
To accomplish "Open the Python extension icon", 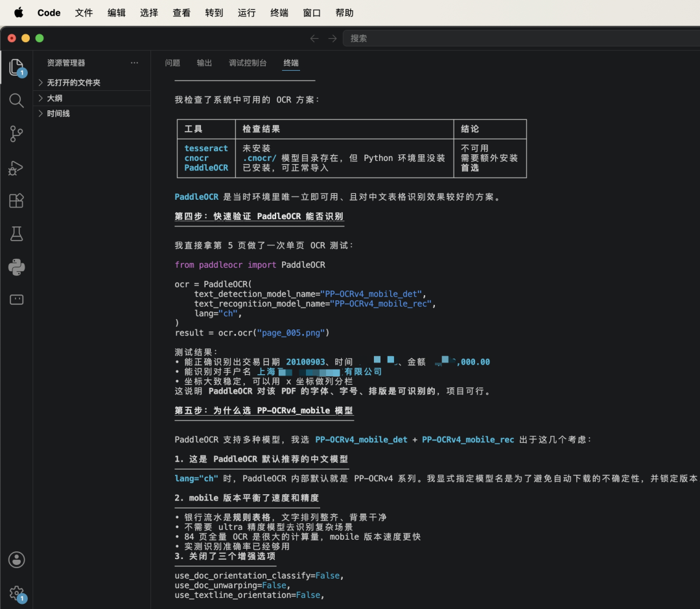I will (16, 267).
